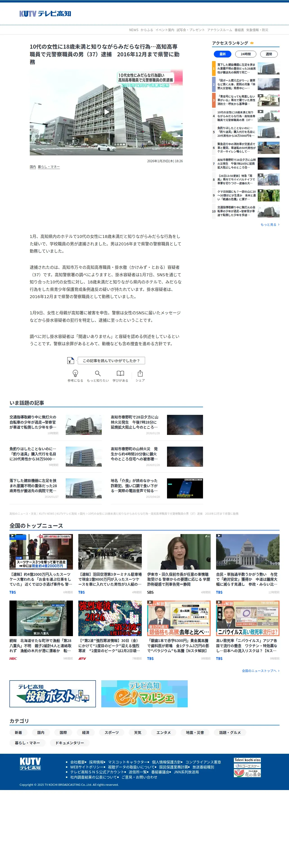Click the 参考になる lightbulb reaction icon
The height and width of the screenshot is (868, 289).
click(x=75, y=373)
